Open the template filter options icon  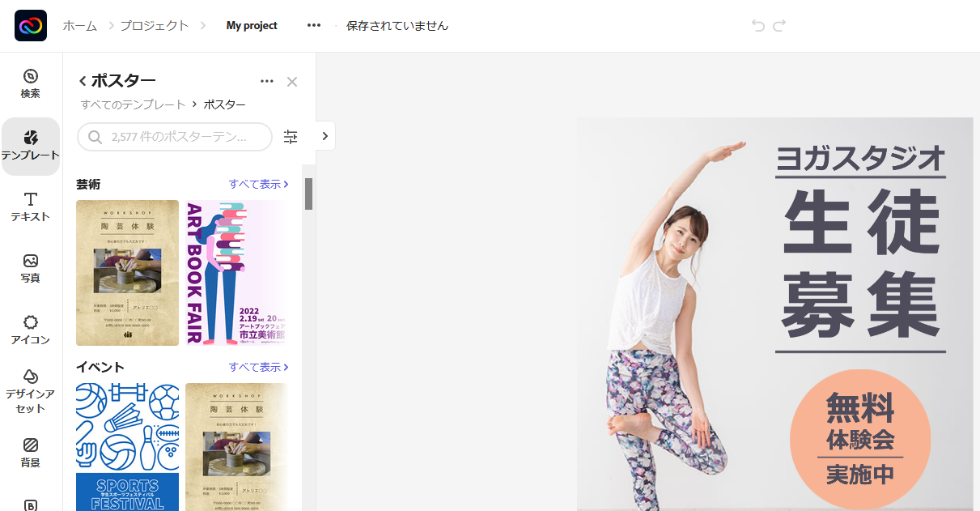coord(291,137)
